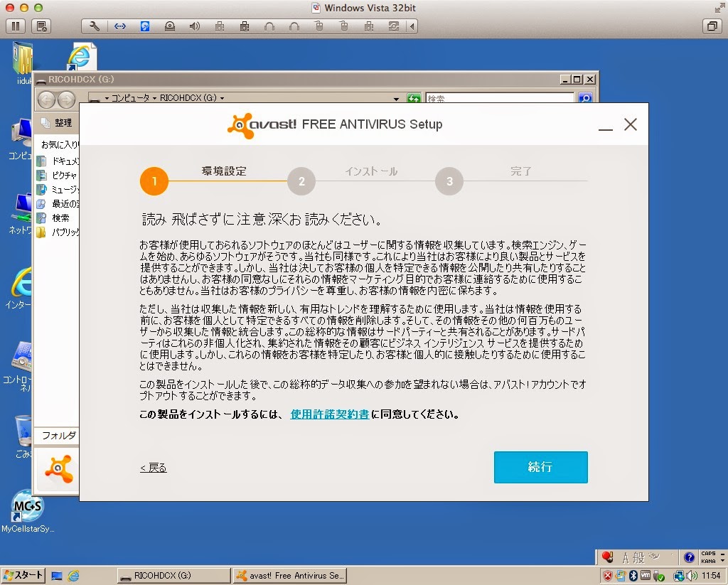Click the sync/sharing icon in VM toolbar
This screenshot has width=728, height=585.
pos(393,26)
